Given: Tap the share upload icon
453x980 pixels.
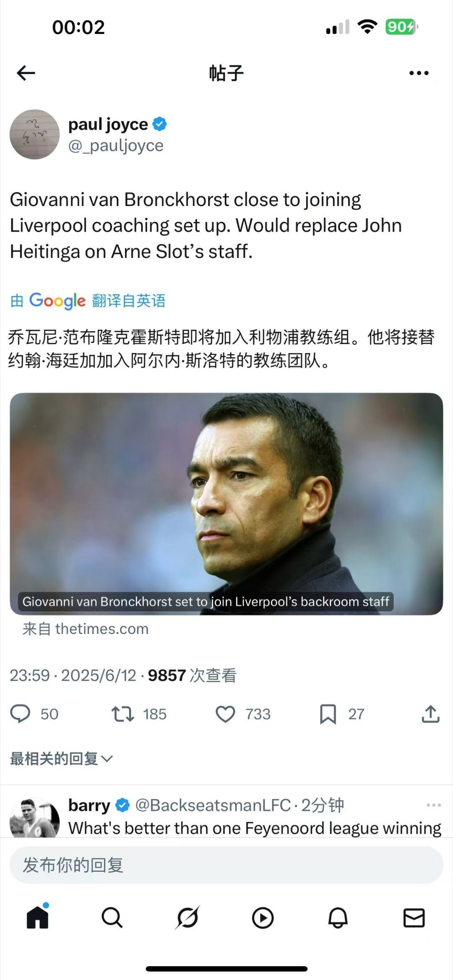Looking at the screenshot, I should click(430, 714).
